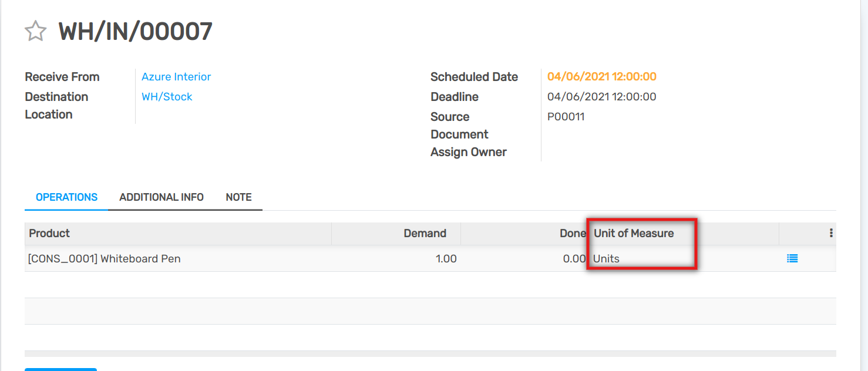Sort by the Product column header
The width and height of the screenshot is (868, 371).
[x=49, y=233]
